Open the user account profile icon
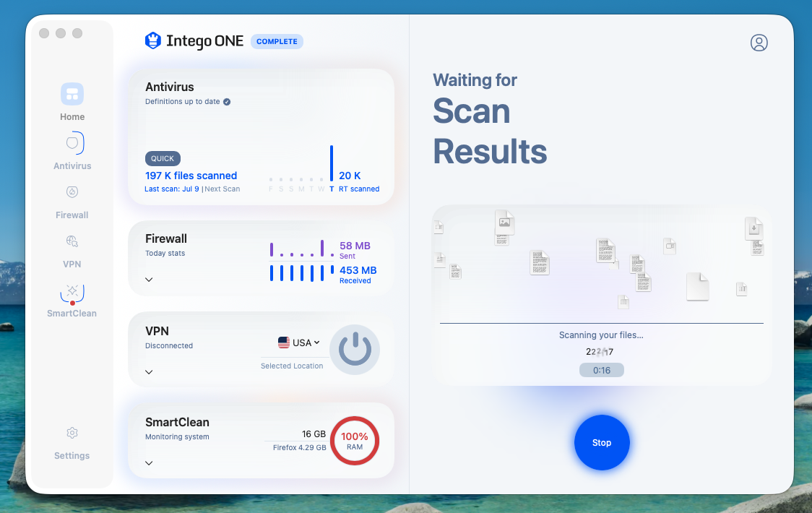 point(759,43)
